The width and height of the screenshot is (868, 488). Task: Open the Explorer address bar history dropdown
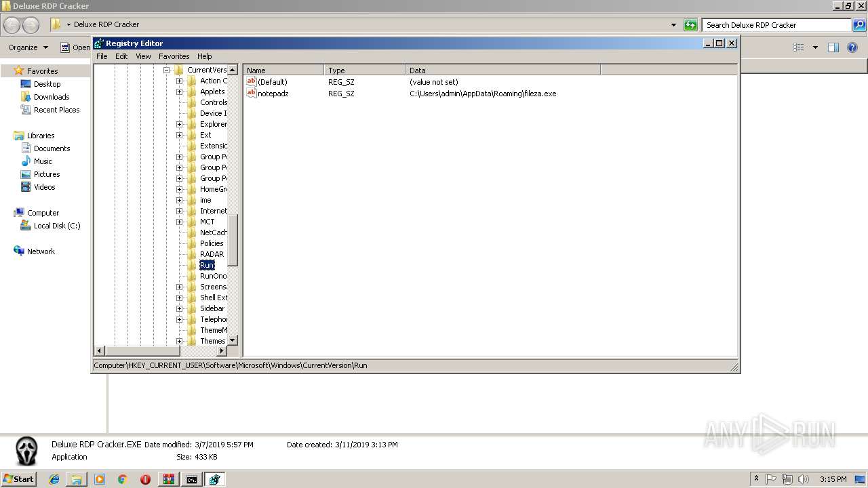tap(673, 25)
